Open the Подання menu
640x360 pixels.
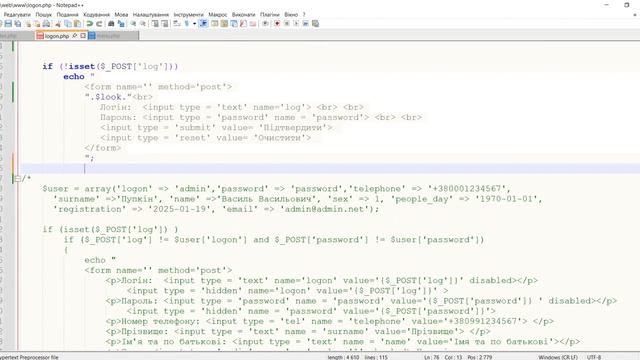coord(67,15)
